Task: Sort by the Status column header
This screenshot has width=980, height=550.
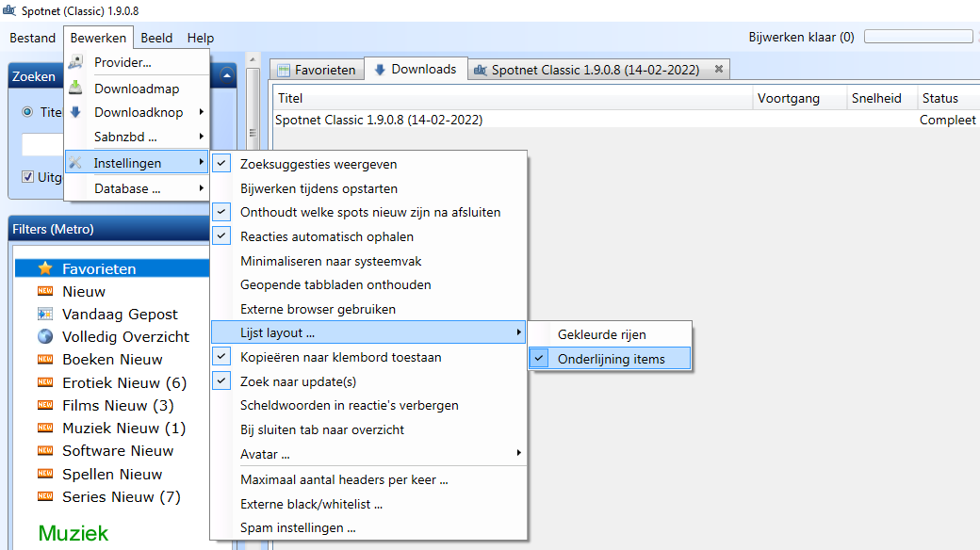Action: click(x=948, y=98)
